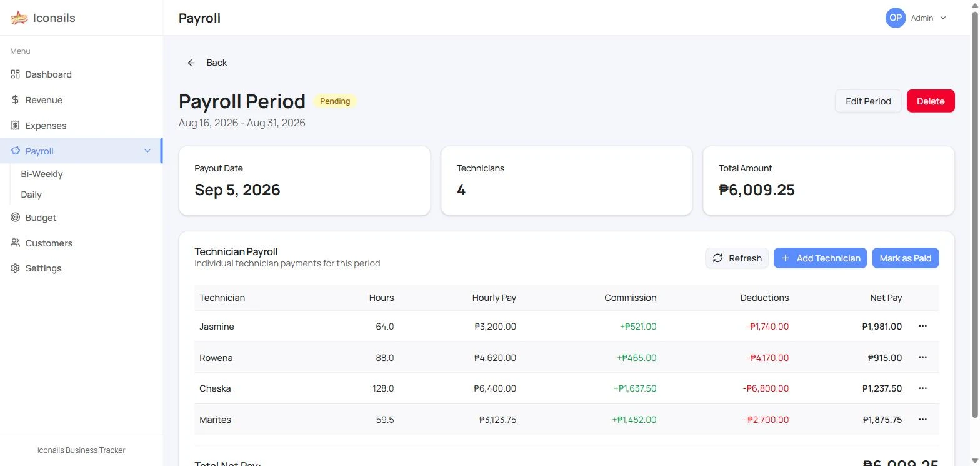The height and width of the screenshot is (466, 980).
Task: Open the three-dot menu for Marites
Action: (x=922, y=420)
